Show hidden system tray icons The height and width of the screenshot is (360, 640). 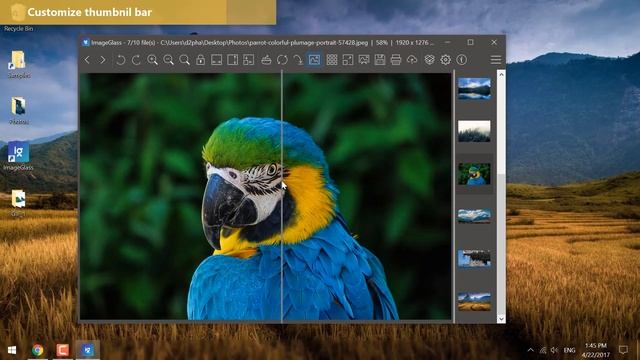pyautogui.click(x=530, y=350)
